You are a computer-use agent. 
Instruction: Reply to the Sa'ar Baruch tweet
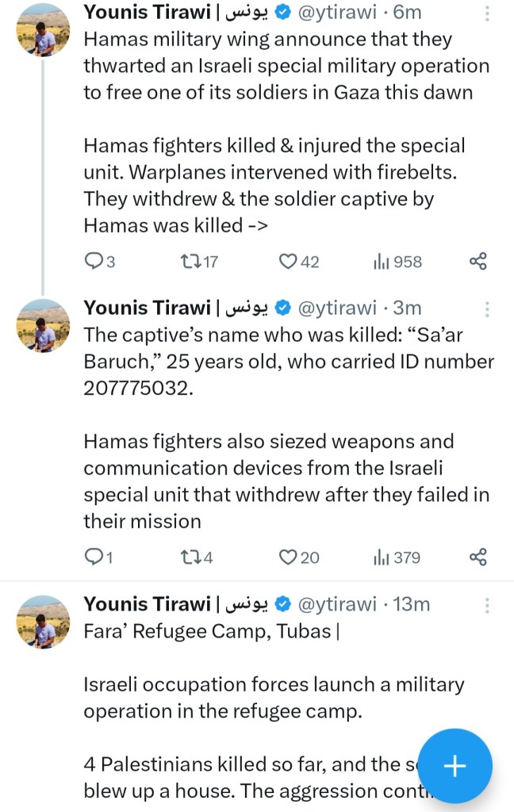point(94,557)
